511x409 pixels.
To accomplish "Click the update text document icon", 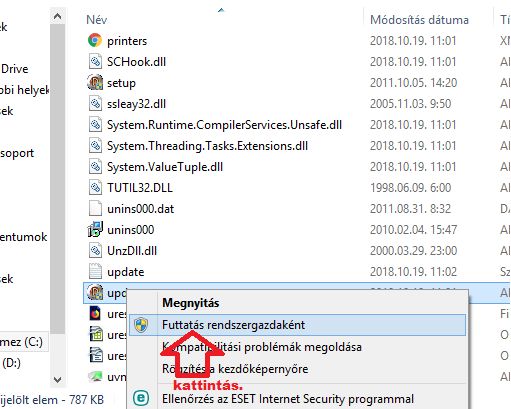I will tap(95, 271).
